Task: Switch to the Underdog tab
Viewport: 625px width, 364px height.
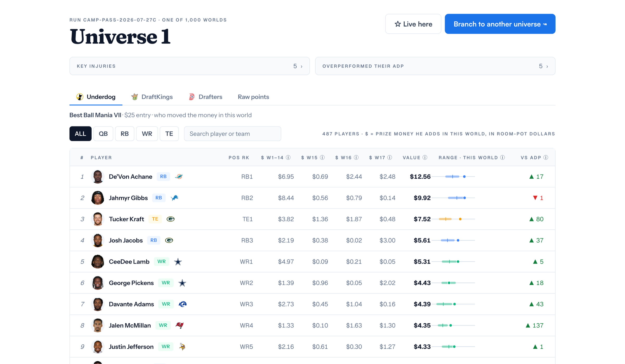Action: pos(96,97)
